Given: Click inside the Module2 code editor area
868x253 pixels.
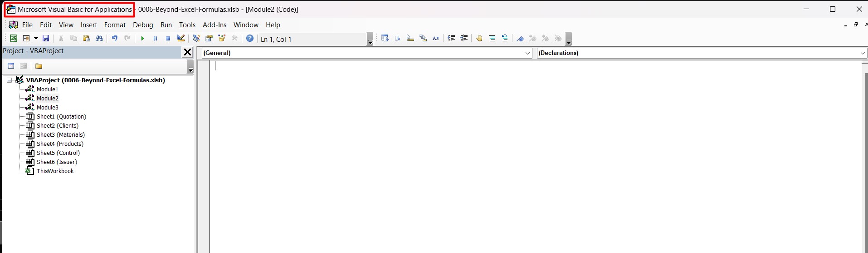Looking at the screenshot, I should pos(535,157).
